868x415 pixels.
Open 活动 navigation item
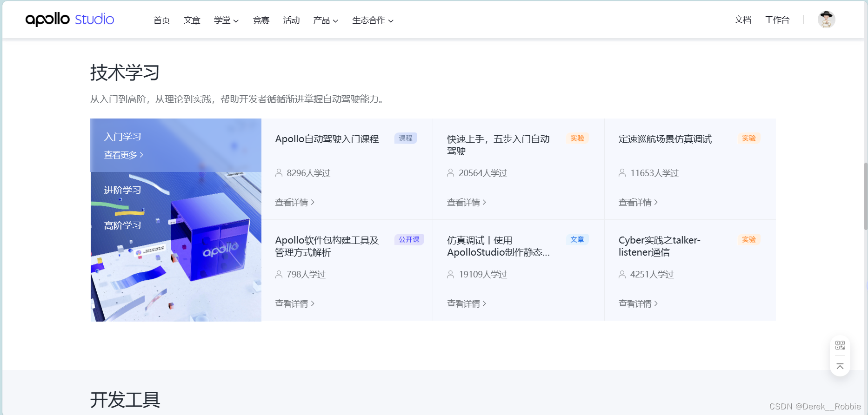coord(291,20)
